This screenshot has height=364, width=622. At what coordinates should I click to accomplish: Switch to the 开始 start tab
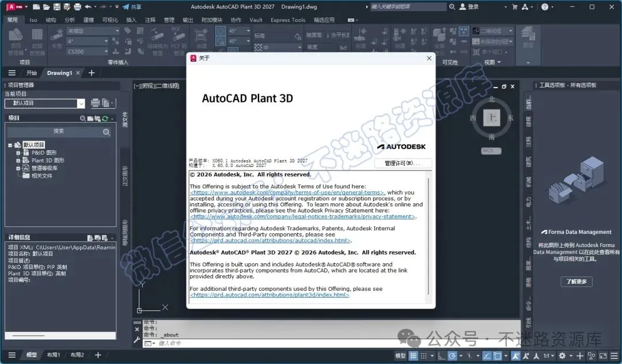tap(31, 73)
